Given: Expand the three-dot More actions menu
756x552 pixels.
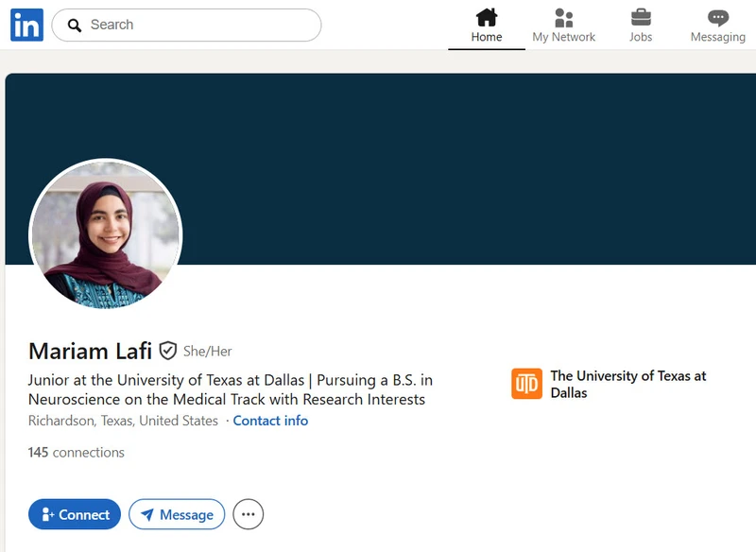Looking at the screenshot, I should point(249,514).
